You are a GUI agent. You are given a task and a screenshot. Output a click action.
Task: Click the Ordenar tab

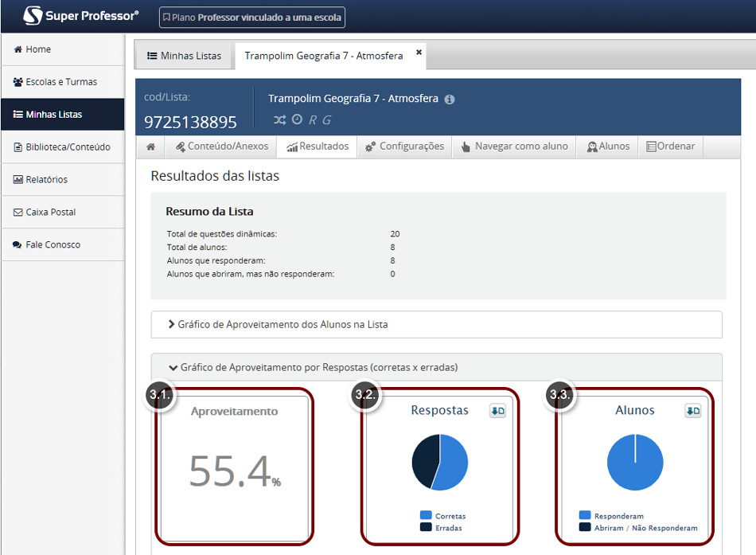(x=670, y=147)
